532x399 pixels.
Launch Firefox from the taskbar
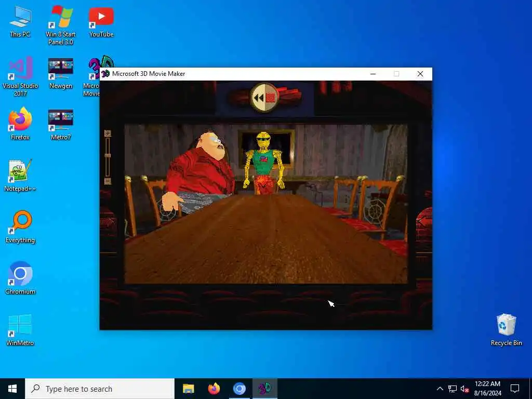coord(214,389)
